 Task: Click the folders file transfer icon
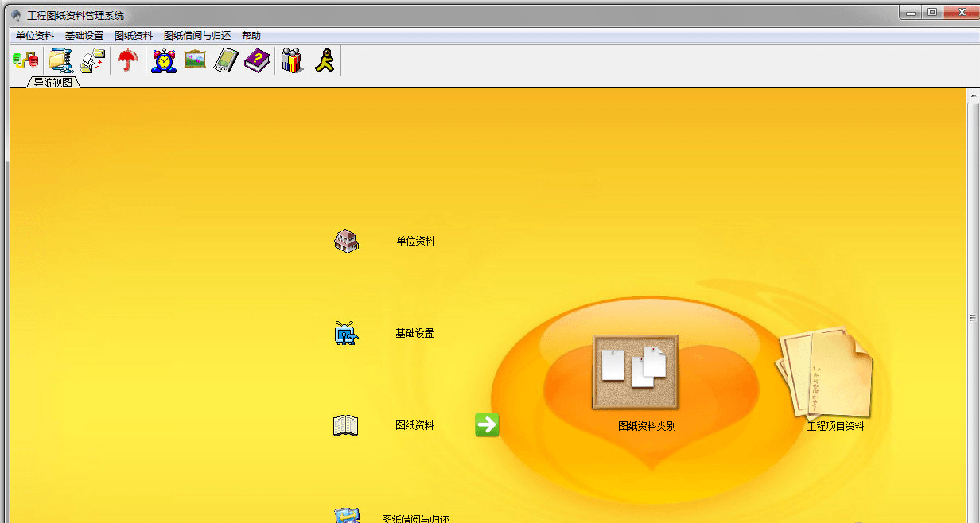click(93, 60)
